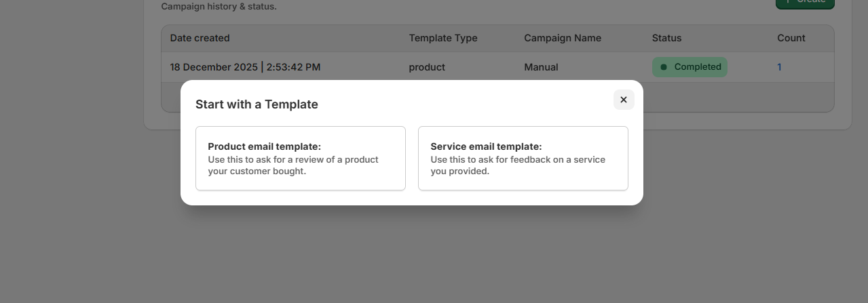Click the Date created column header
The height and width of the screenshot is (303, 868).
pos(200,38)
